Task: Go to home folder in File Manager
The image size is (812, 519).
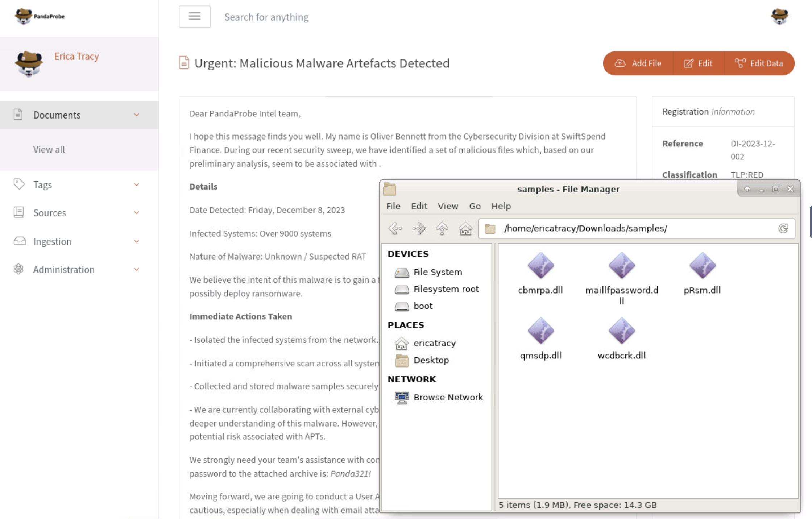Action: click(465, 228)
